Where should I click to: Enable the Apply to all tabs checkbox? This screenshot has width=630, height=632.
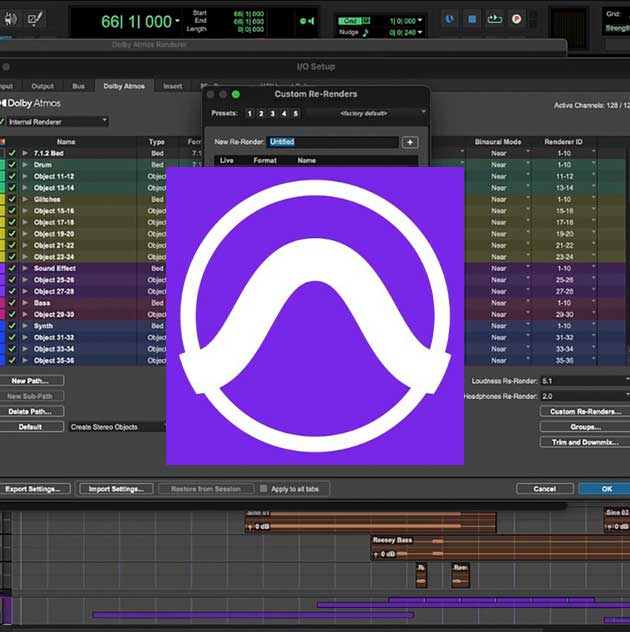pyautogui.click(x=264, y=489)
